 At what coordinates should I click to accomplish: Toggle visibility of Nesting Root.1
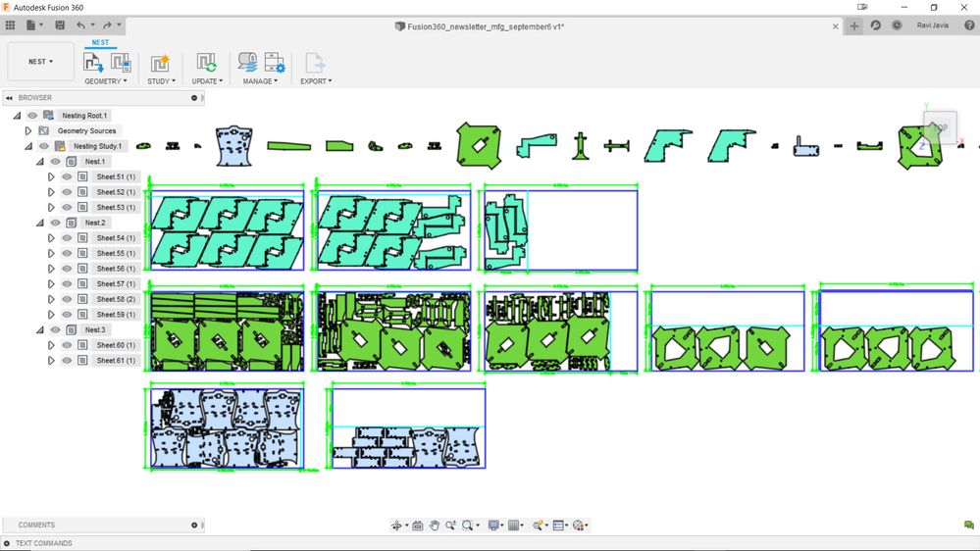pyautogui.click(x=32, y=116)
